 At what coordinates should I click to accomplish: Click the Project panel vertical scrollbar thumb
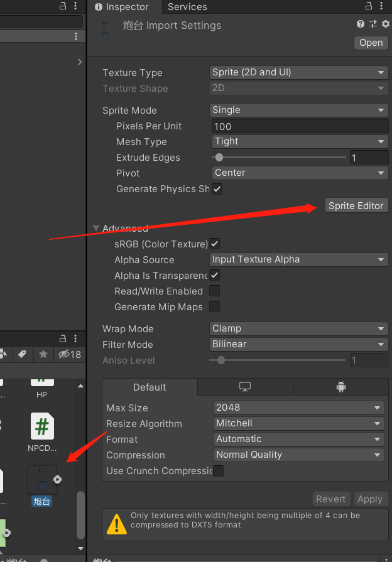[80, 515]
